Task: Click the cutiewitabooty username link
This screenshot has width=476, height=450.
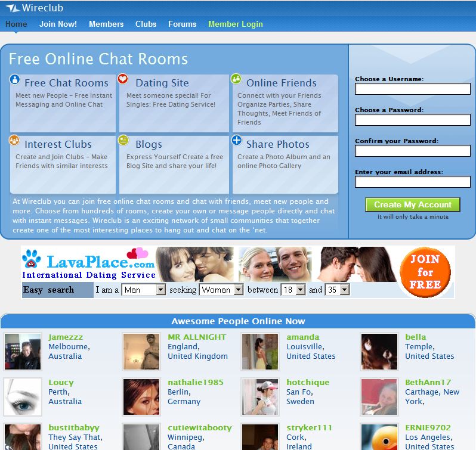Action: pos(200,427)
